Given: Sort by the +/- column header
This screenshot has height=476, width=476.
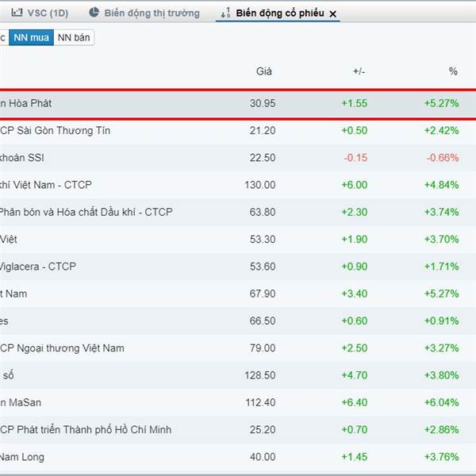Looking at the screenshot, I should pos(359,71).
